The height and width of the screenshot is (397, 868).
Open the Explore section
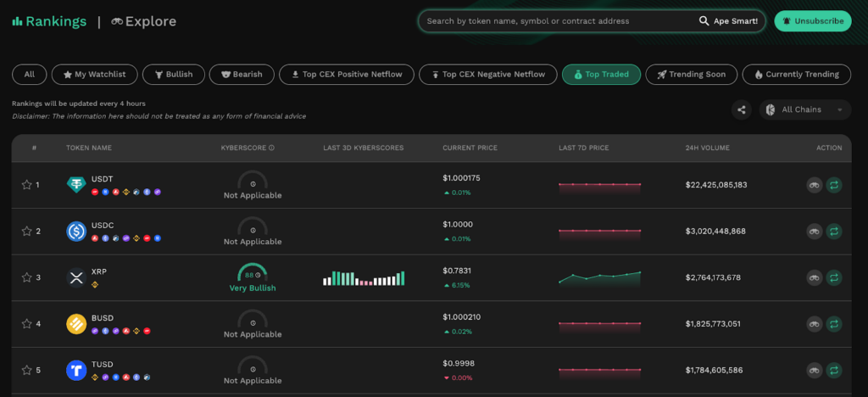(144, 21)
